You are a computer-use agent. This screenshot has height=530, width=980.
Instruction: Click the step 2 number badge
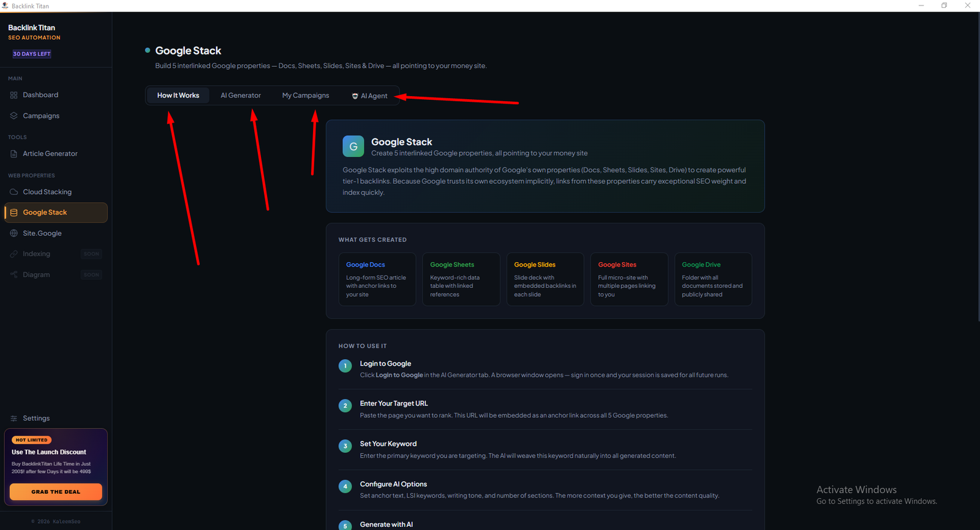point(345,406)
